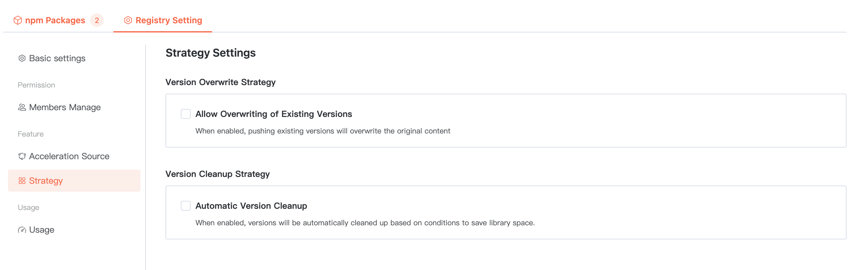Enable Allow Overwriting of Existing Versions checkbox

[x=186, y=114]
